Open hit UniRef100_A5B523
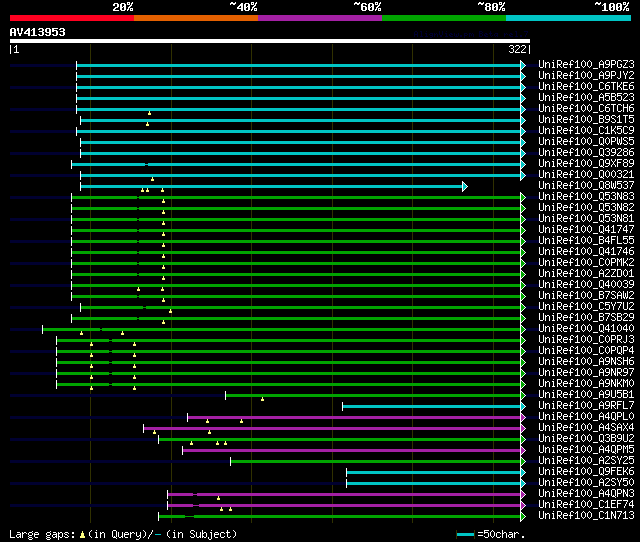The height and width of the screenshot is (542, 640). (586, 98)
